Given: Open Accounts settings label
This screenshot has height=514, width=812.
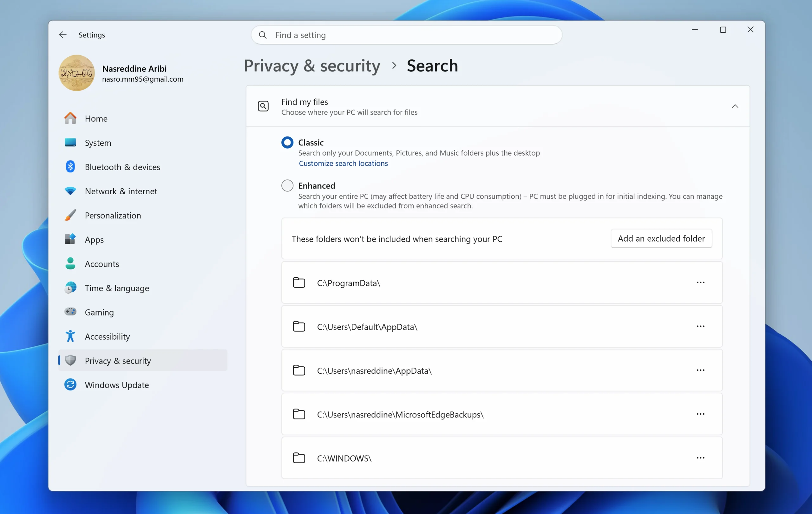Looking at the screenshot, I should pyautogui.click(x=102, y=264).
